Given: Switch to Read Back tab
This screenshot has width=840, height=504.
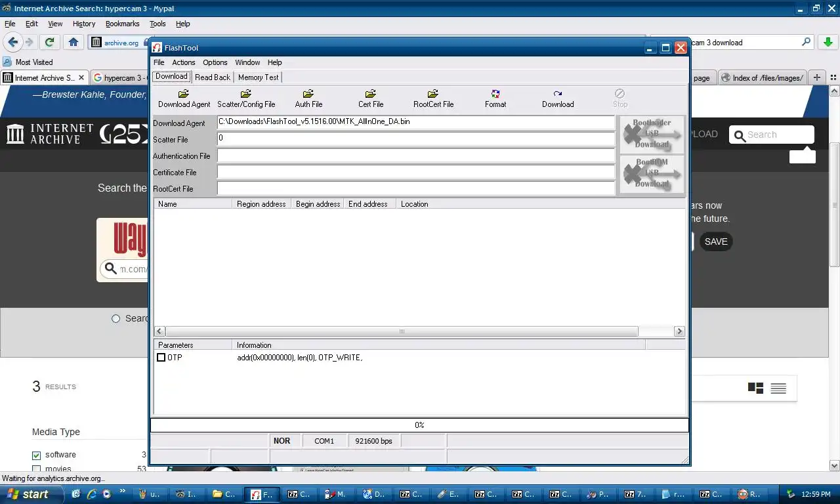Looking at the screenshot, I should [x=213, y=77].
